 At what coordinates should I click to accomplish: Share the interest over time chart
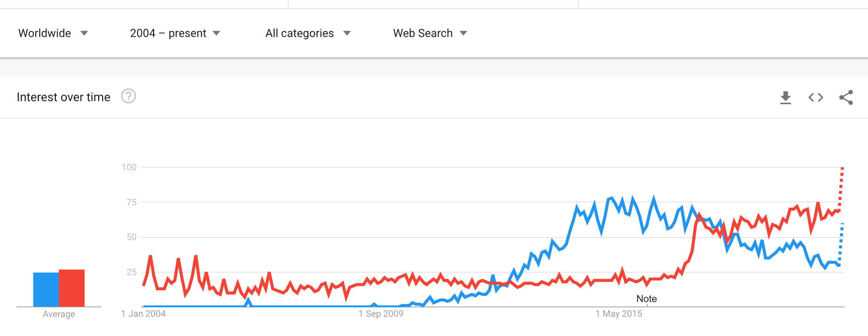846,97
